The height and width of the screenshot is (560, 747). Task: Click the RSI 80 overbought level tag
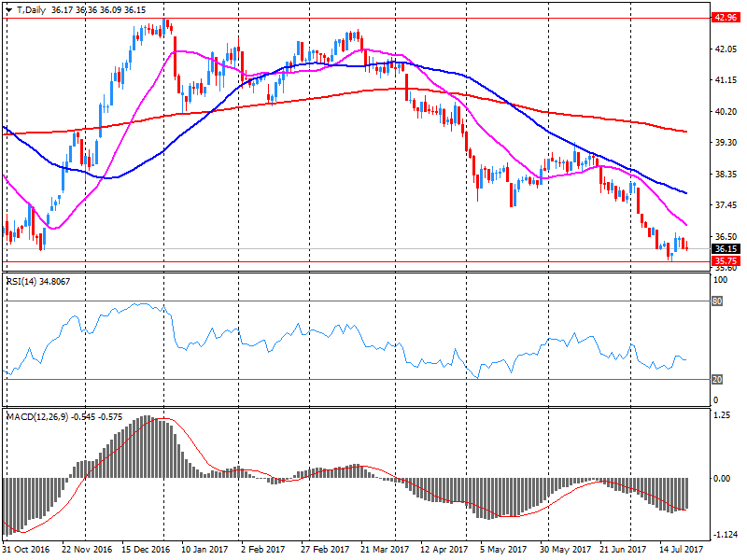[717, 301]
